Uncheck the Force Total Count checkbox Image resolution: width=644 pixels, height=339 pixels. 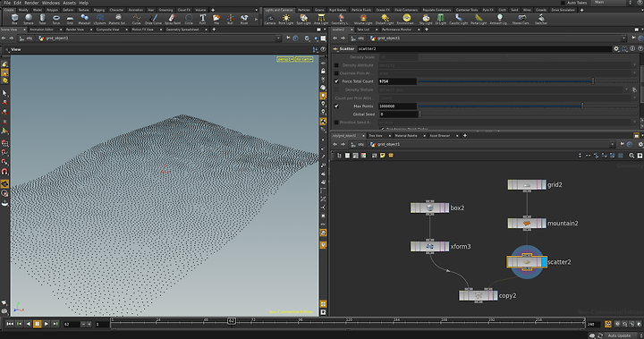pos(337,81)
